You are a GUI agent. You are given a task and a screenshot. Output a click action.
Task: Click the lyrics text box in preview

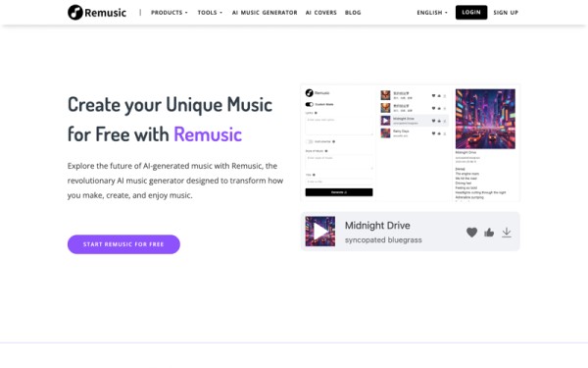pyautogui.click(x=339, y=126)
